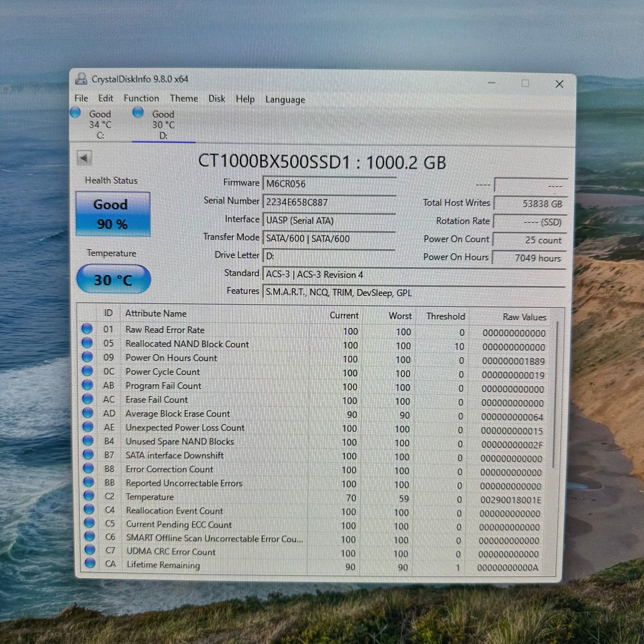Click status orb for Unused Spare NAND Blocks
The image size is (644, 644).
click(88, 440)
